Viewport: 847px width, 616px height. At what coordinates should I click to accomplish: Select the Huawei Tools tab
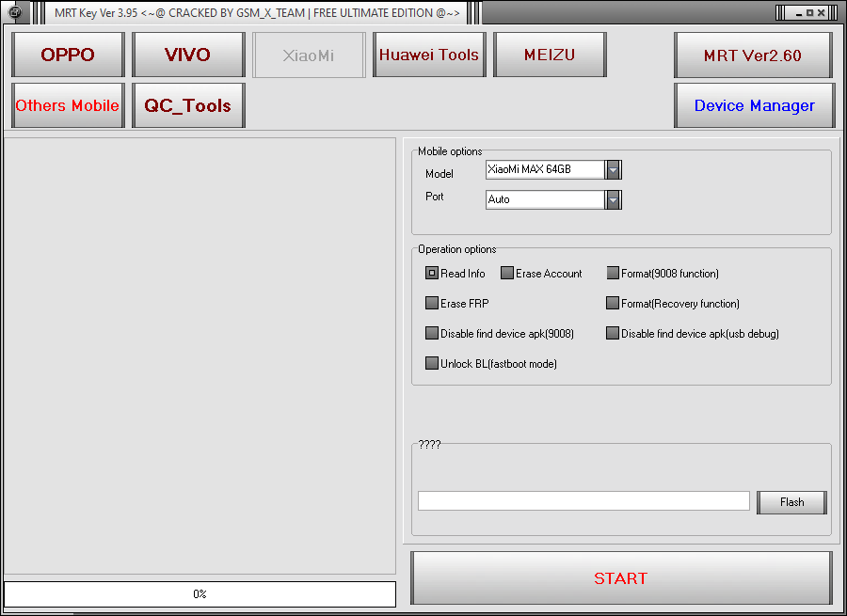point(429,55)
